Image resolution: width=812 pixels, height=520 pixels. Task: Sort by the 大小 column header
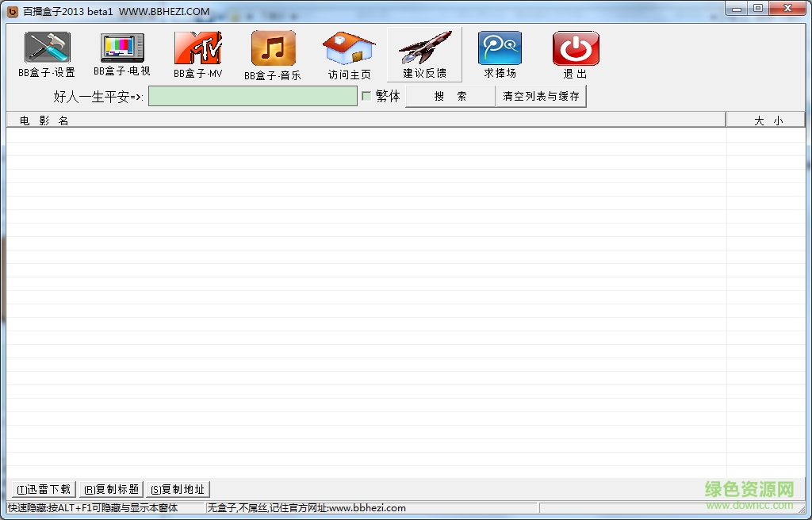point(766,119)
